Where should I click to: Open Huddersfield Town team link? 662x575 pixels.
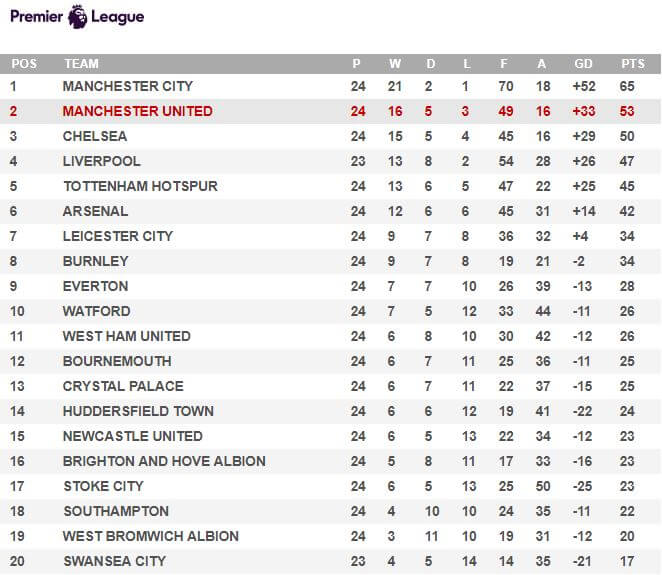pyautogui.click(x=138, y=411)
